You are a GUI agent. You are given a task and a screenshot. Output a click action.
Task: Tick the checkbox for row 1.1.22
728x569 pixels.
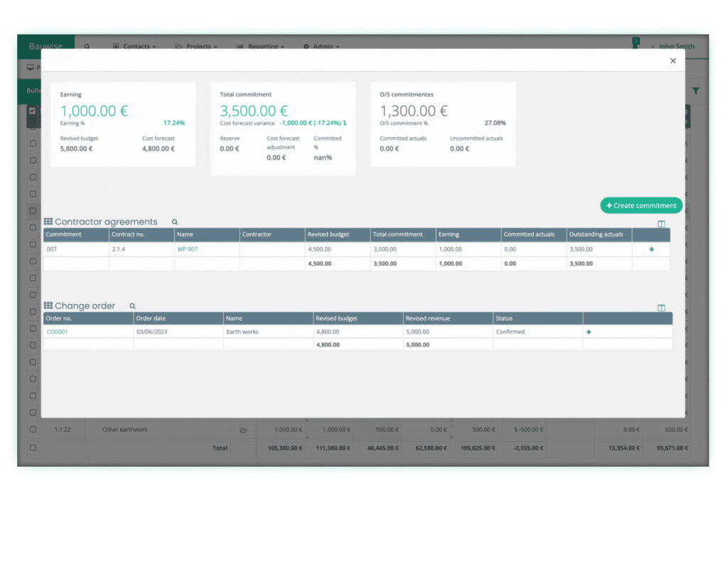coord(33,430)
